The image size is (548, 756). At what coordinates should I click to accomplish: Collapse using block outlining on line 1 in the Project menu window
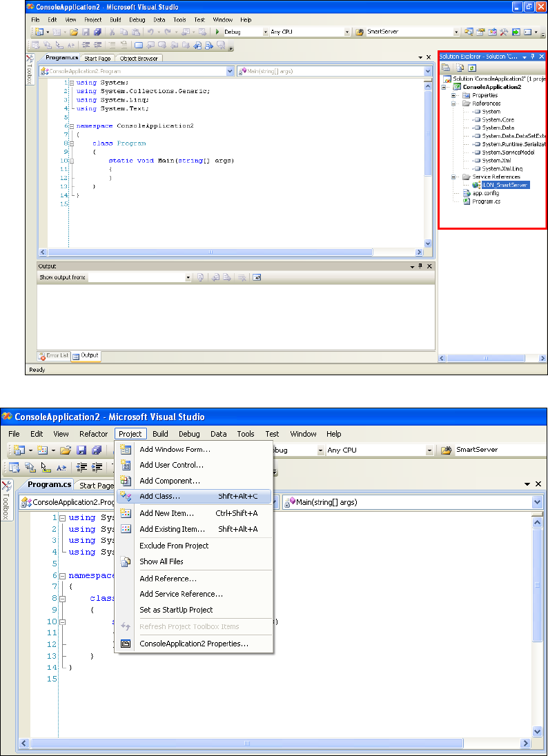click(x=62, y=517)
